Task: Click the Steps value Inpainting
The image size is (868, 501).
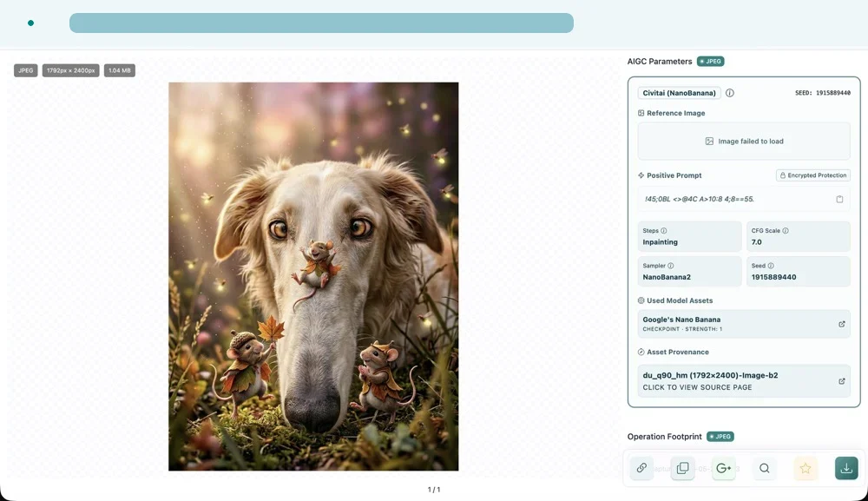Action: pos(660,242)
